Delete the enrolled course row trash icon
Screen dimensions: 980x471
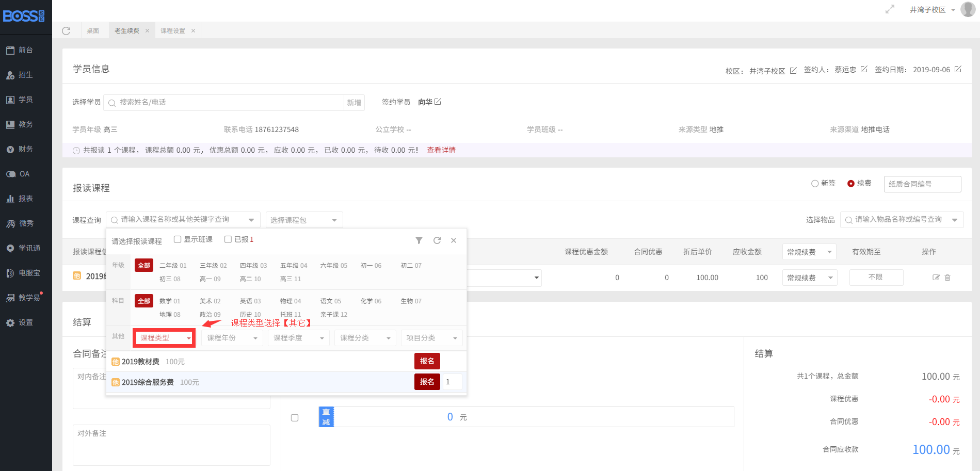[947, 278]
